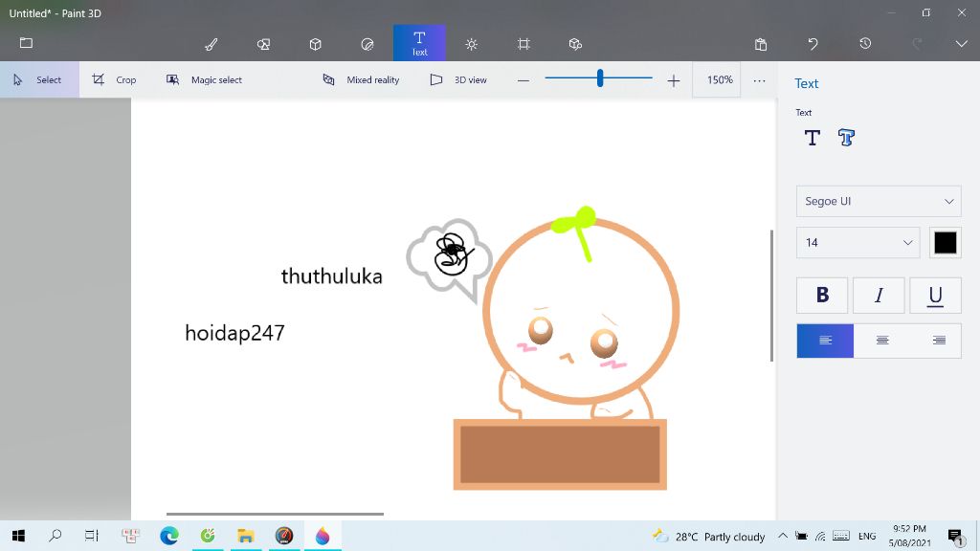Open the Windows Start menu
Screen dimensions: 980x551
[x=18, y=536]
